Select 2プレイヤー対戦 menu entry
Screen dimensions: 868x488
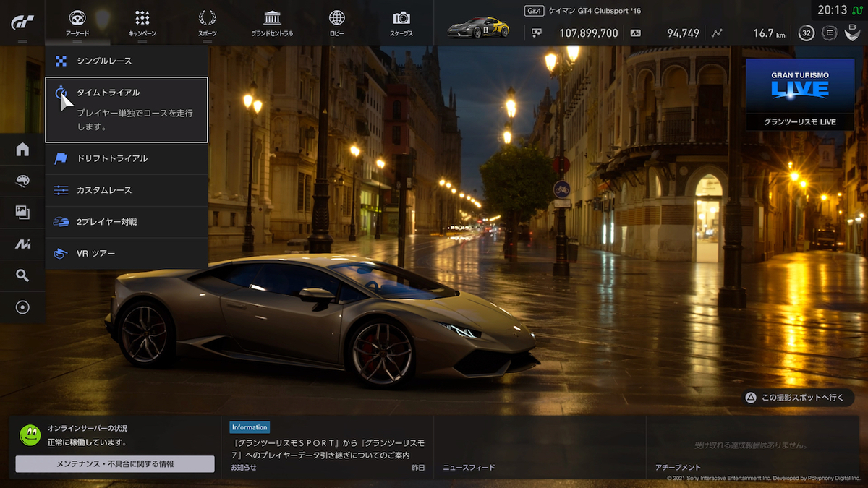click(x=127, y=222)
